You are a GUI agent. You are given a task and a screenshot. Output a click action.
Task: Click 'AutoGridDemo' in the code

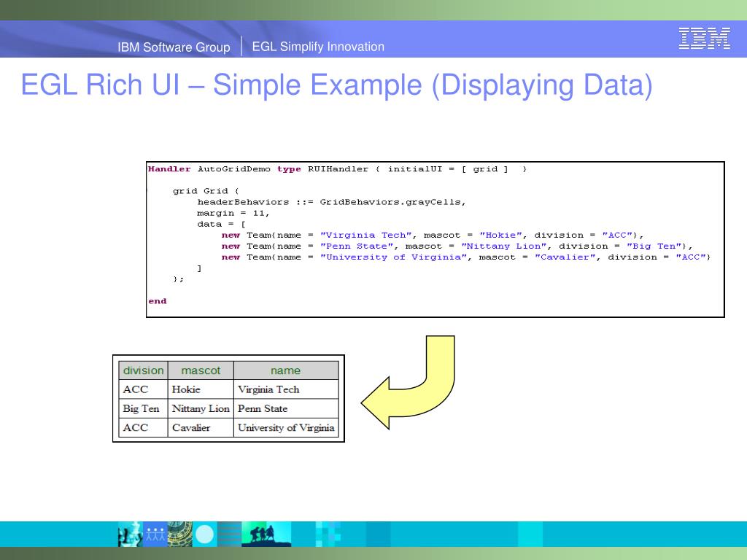pos(234,169)
